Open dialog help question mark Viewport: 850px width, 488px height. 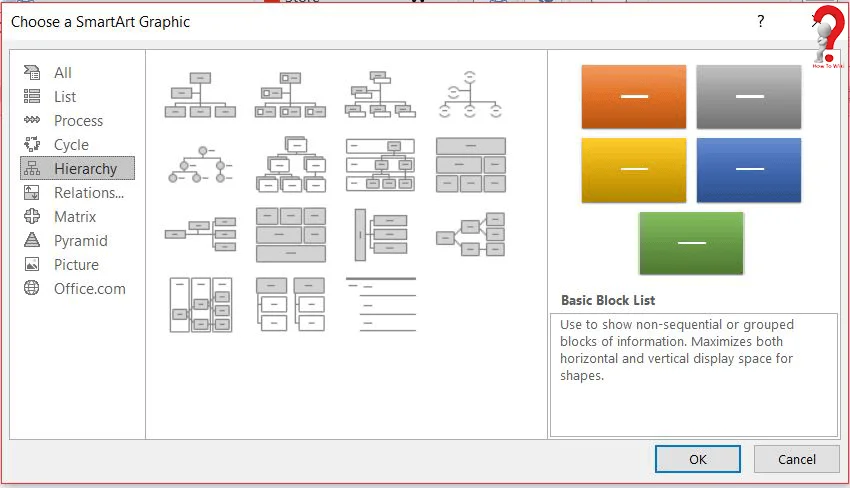pyautogui.click(x=761, y=21)
